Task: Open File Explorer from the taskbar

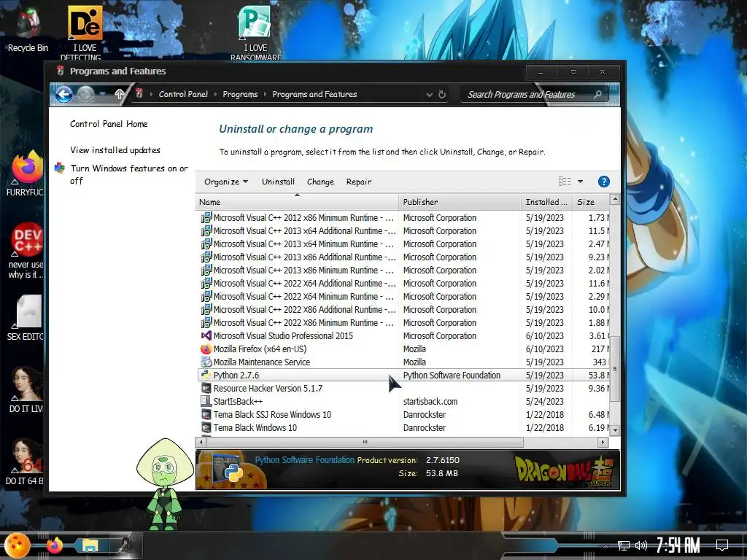Action: coord(90,545)
